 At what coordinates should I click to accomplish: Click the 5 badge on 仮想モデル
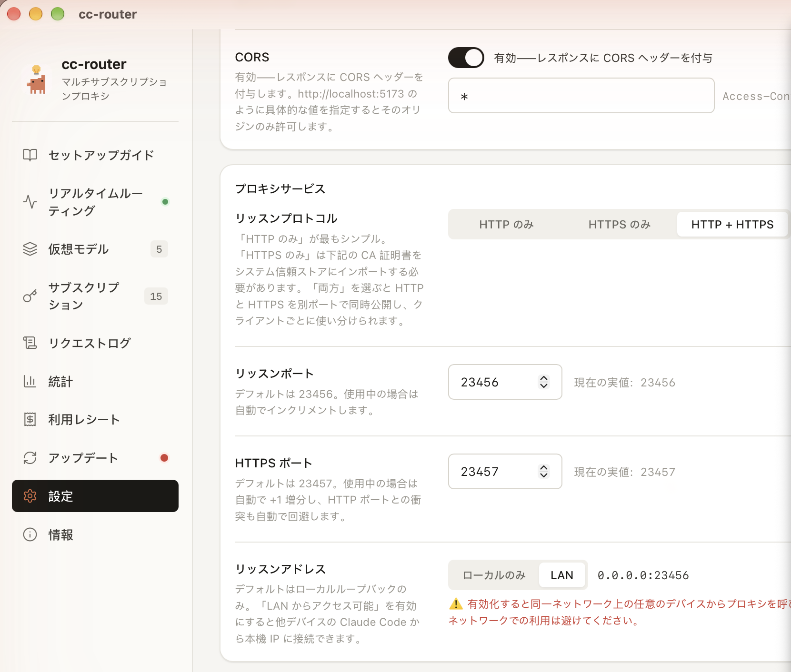[159, 249]
